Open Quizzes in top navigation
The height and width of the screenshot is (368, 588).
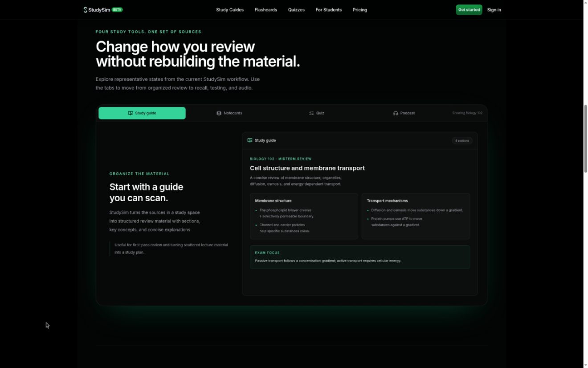(296, 10)
